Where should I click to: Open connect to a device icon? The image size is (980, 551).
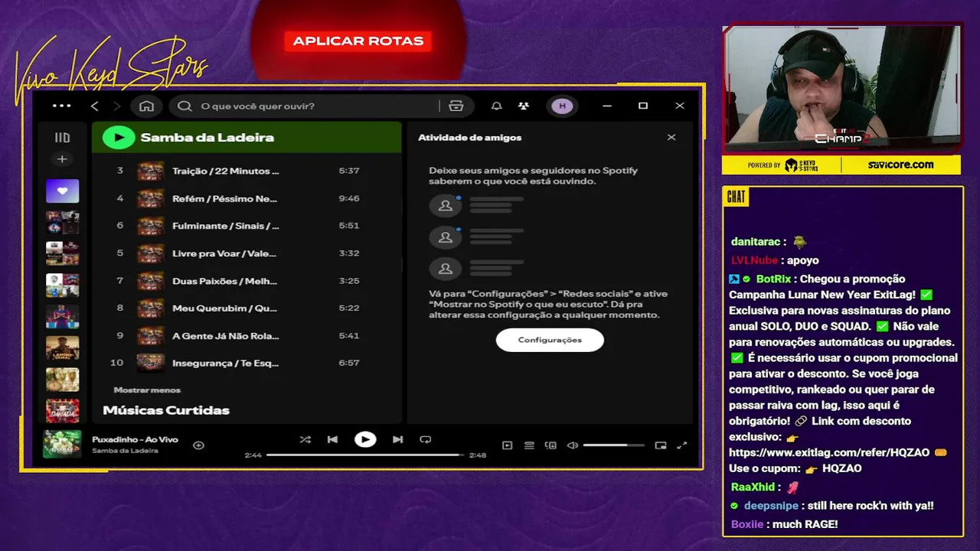[550, 445]
